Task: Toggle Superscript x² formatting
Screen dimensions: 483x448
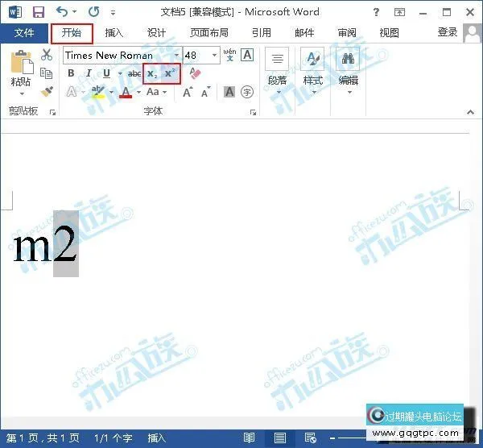Action: [x=170, y=73]
